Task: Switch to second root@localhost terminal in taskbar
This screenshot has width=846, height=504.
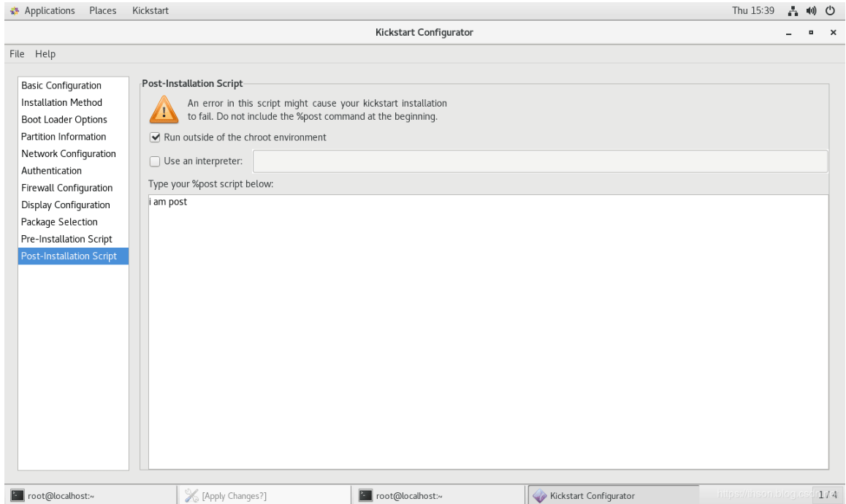Action: pyautogui.click(x=438, y=495)
